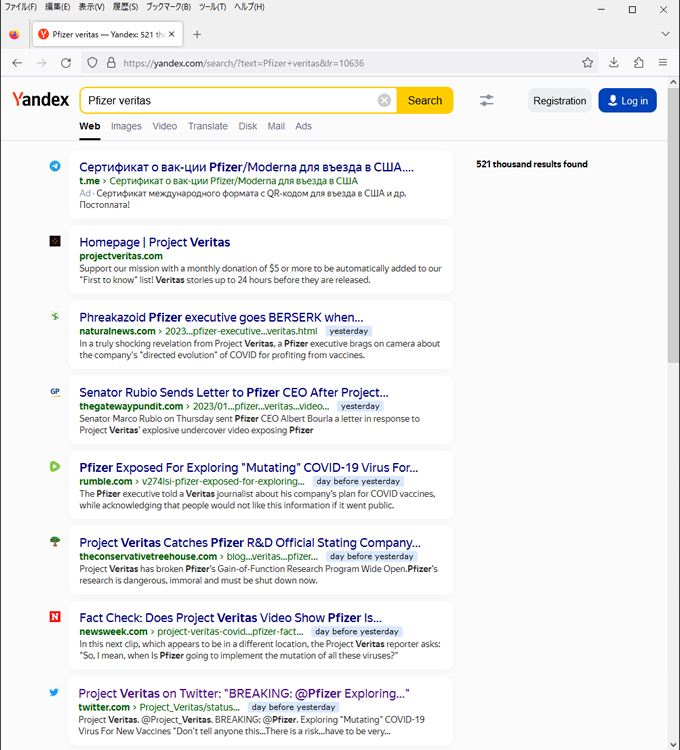The width and height of the screenshot is (680, 750).
Task: Switch to the Video search tab
Action: [165, 126]
